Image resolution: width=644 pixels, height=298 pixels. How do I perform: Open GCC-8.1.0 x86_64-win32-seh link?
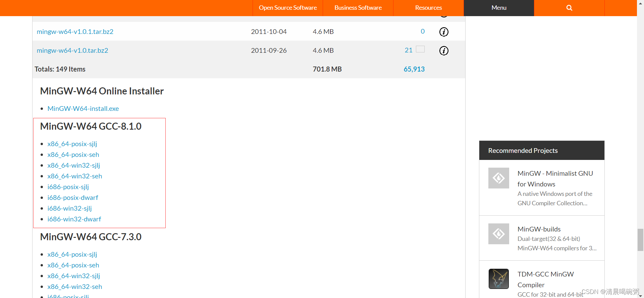(x=75, y=176)
